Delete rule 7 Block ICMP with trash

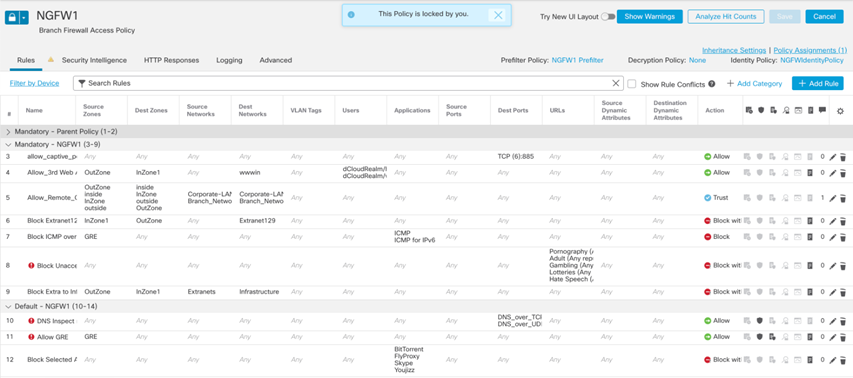[x=843, y=238]
